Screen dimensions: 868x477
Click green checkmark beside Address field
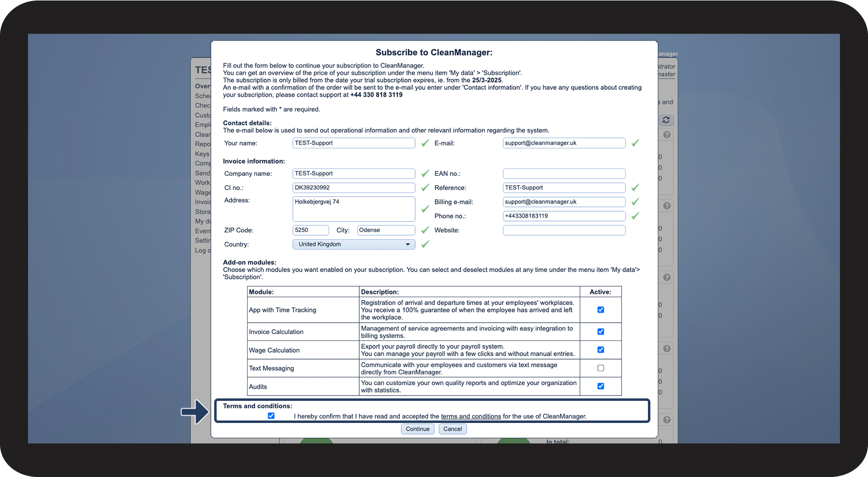[425, 209]
